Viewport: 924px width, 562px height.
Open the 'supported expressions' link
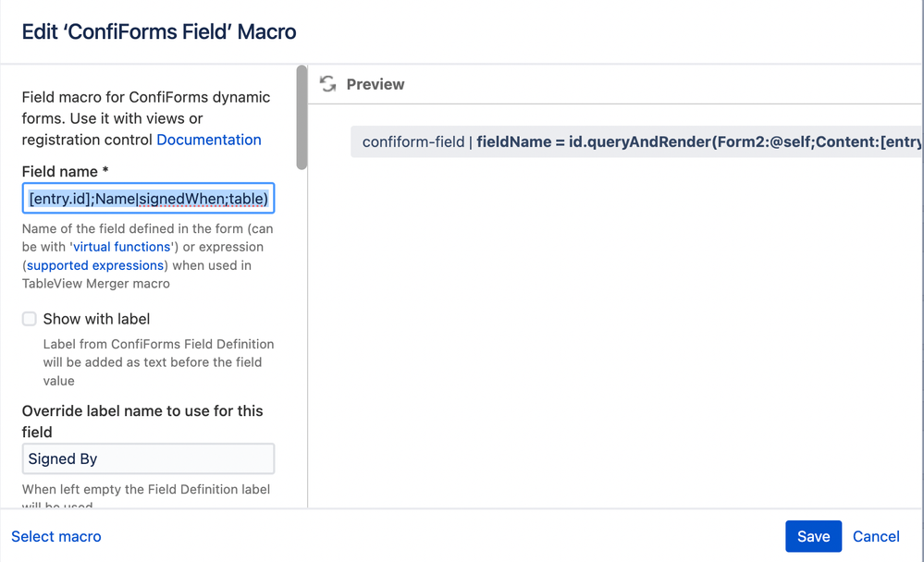(95, 265)
